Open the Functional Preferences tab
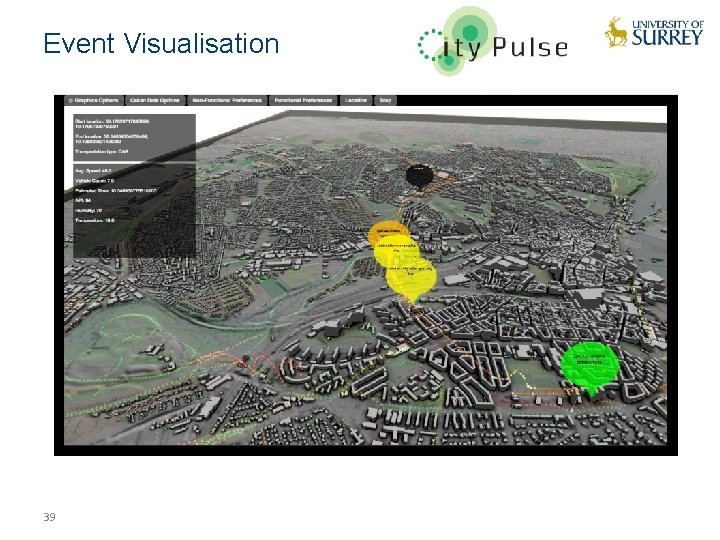720x540 pixels. pos(303,101)
